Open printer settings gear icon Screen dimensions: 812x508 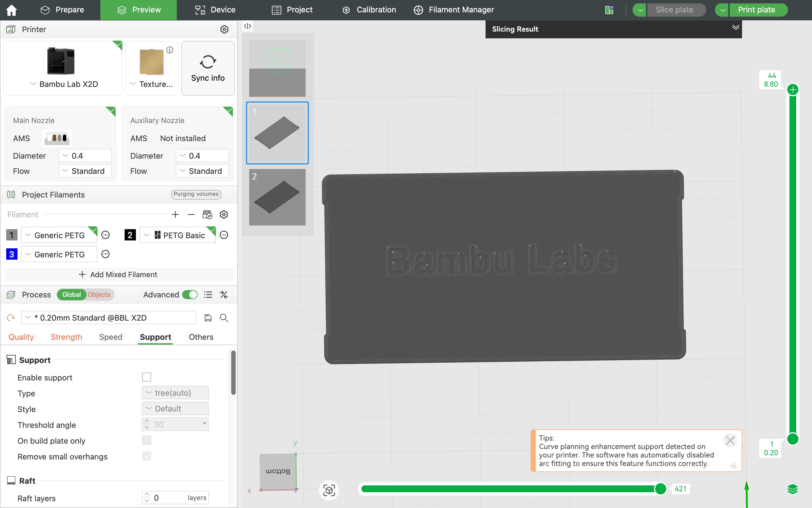click(x=224, y=29)
